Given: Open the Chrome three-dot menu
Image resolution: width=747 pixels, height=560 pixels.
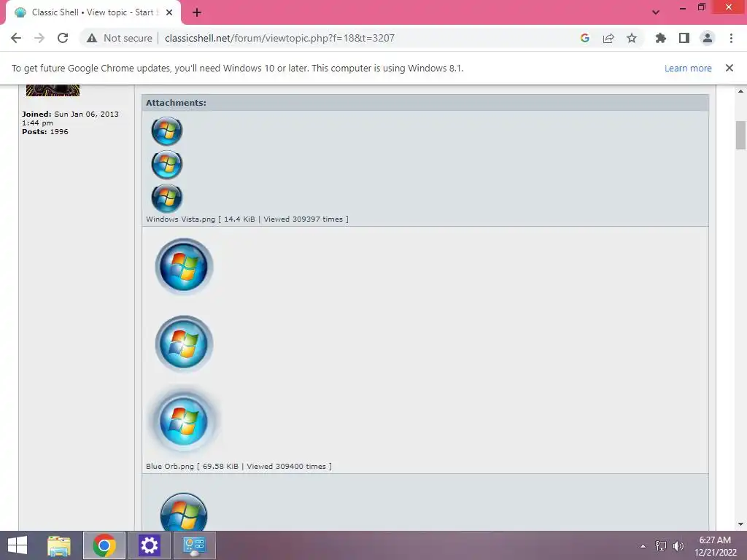Looking at the screenshot, I should click(731, 38).
